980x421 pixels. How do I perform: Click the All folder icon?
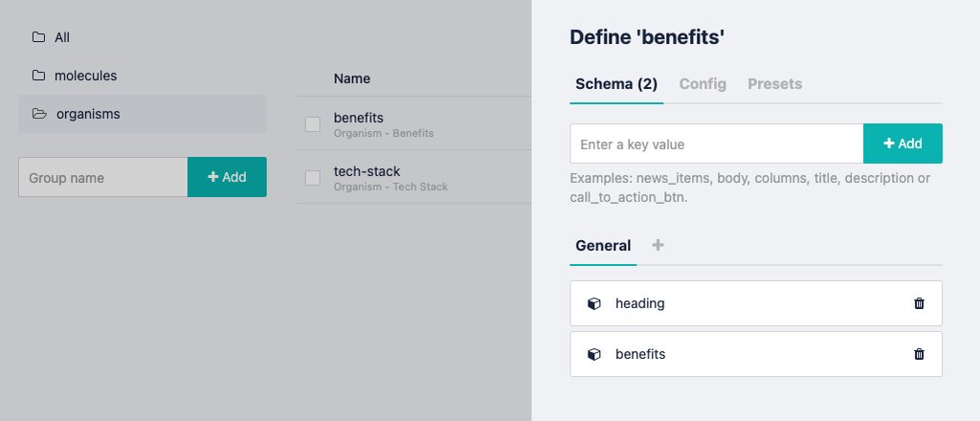click(x=38, y=37)
